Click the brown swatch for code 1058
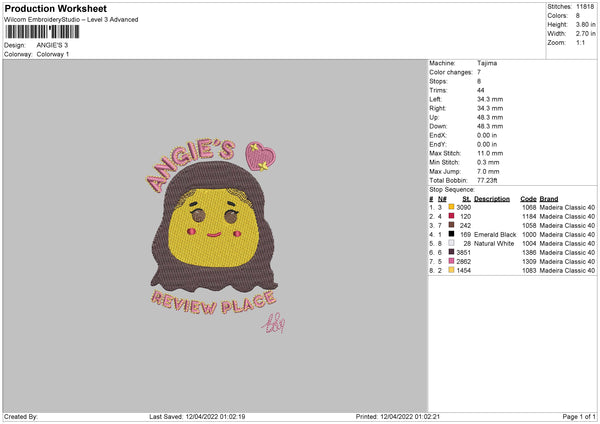Image resolution: width=600 pixels, height=424 pixels. (x=451, y=225)
